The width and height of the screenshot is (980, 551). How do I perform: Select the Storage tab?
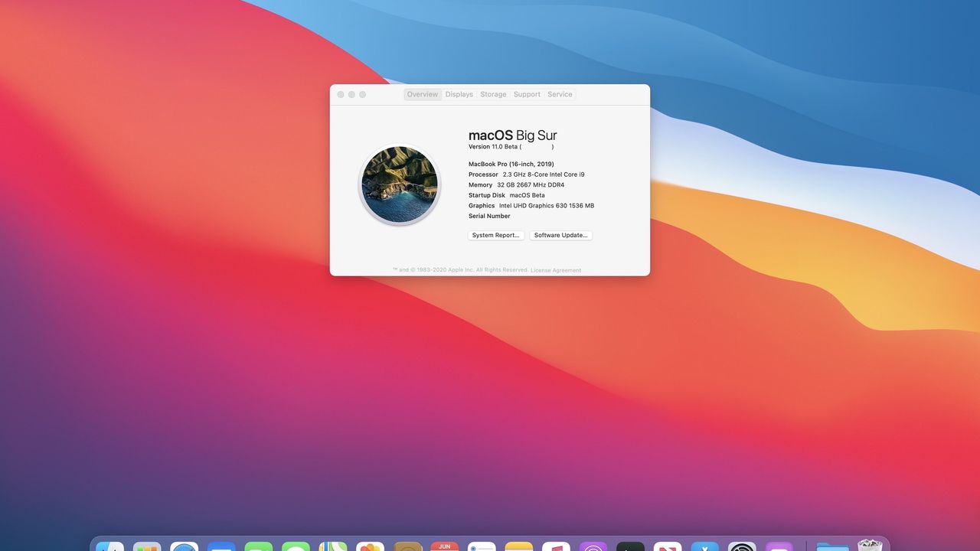pos(493,94)
